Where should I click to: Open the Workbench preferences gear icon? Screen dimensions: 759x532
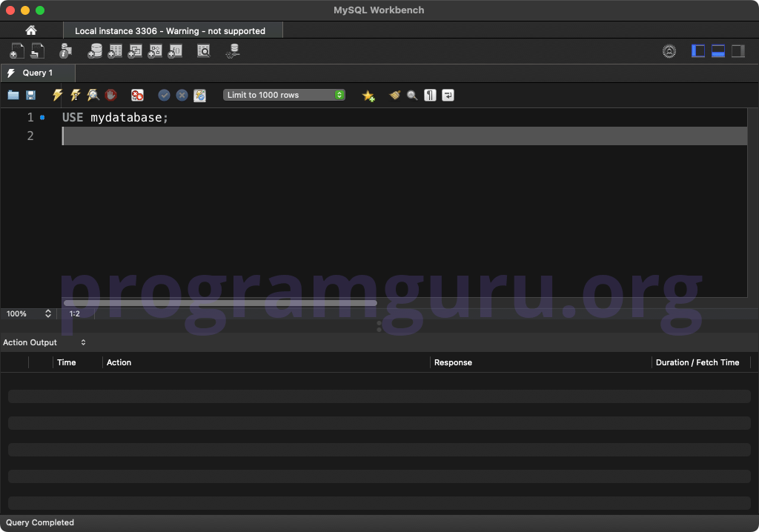[x=669, y=51]
